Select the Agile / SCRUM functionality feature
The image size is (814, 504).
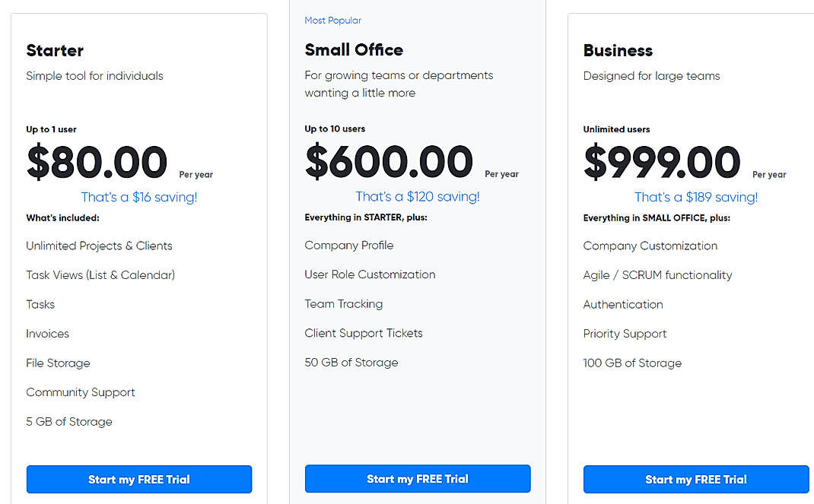657,274
